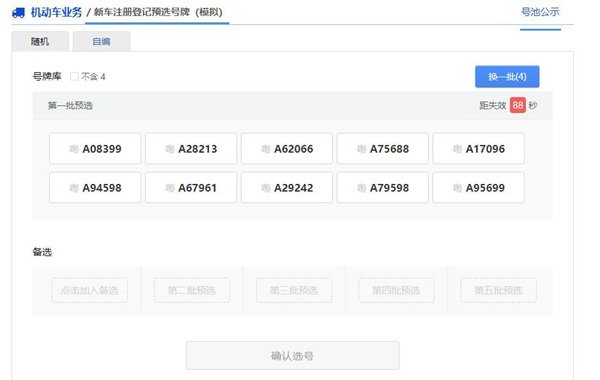Click the 机动车业务 breadcrumb link
The image size is (600, 380).
pos(56,13)
